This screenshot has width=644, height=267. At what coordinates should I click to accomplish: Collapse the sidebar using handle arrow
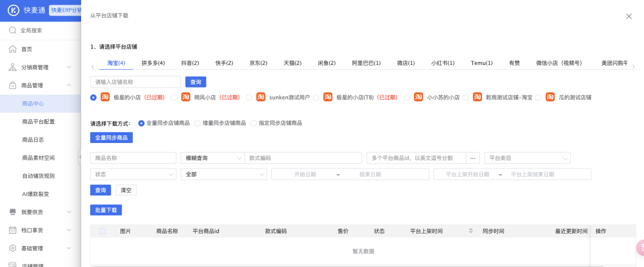tap(79, 158)
